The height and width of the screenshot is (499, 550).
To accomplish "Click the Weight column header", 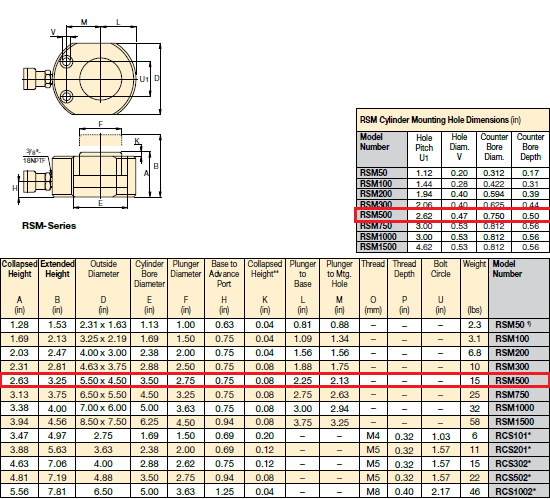I will coord(474,288).
